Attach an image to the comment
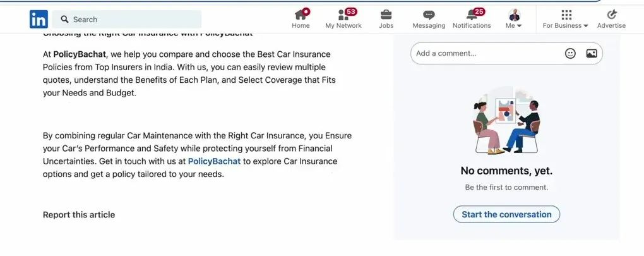Screen dimensions: 644x256 click(x=592, y=54)
